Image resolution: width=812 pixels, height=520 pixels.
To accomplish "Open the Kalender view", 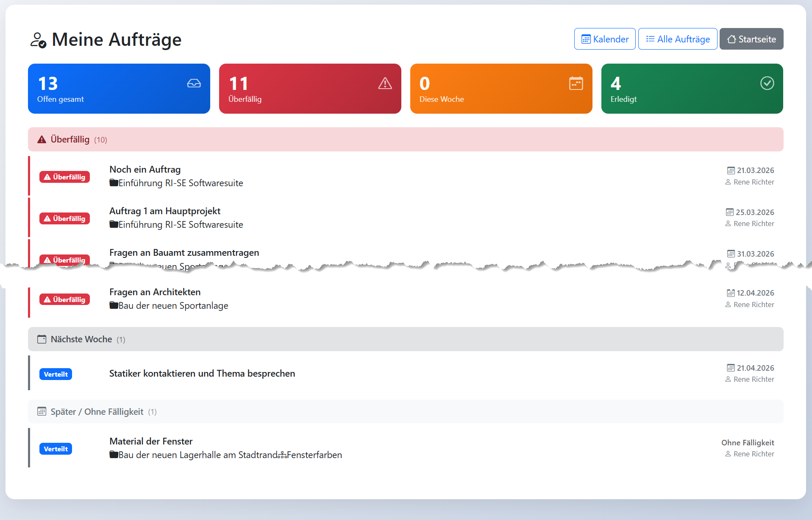I will tap(604, 39).
